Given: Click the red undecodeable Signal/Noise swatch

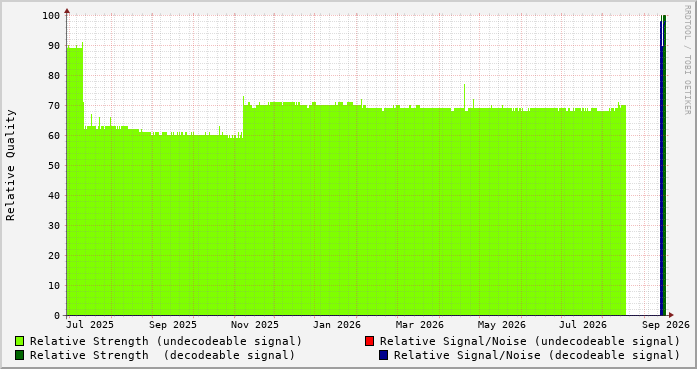Looking at the screenshot, I should click(x=369, y=341).
